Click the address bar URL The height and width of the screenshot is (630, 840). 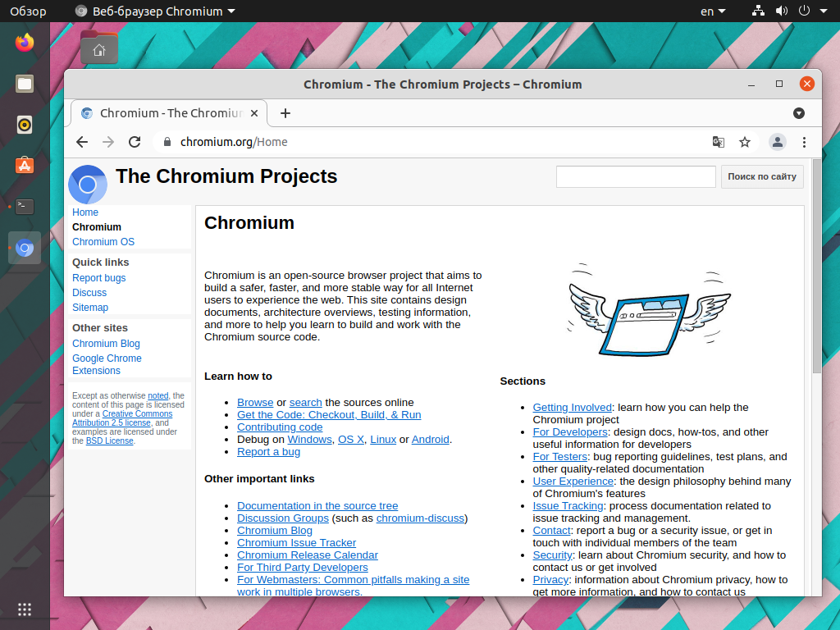(234, 142)
